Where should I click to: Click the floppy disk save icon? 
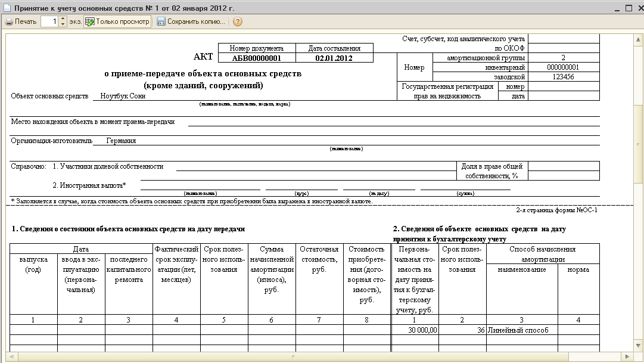coord(161,21)
